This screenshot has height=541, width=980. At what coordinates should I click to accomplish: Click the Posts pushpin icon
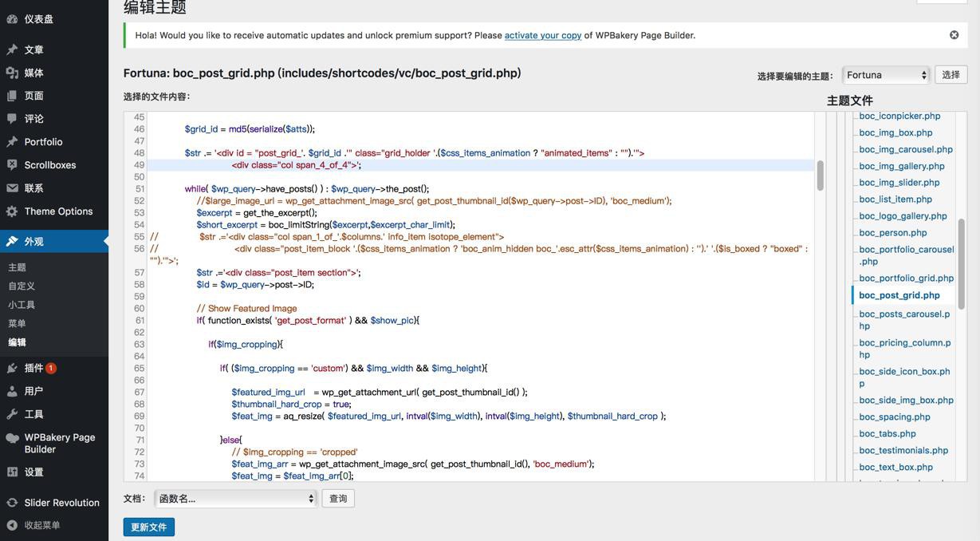[x=12, y=49]
